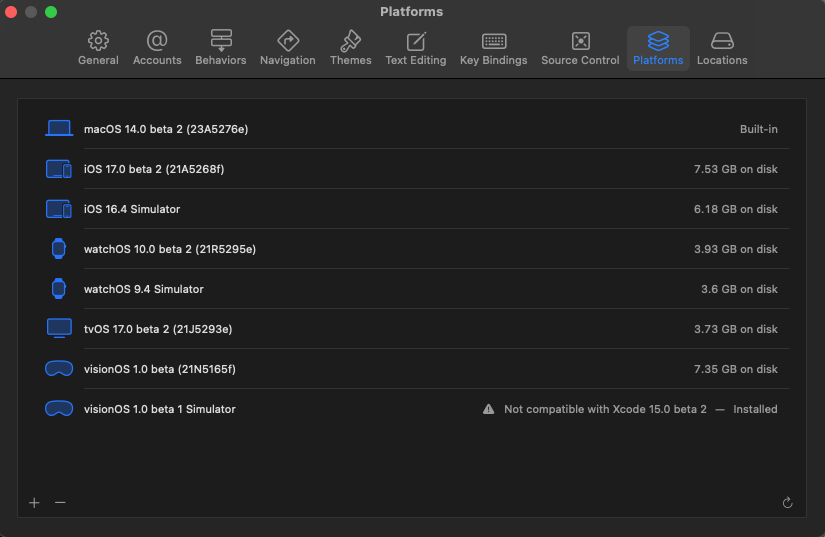Click the watchOS 9.4 Simulator watch icon

[59, 289]
